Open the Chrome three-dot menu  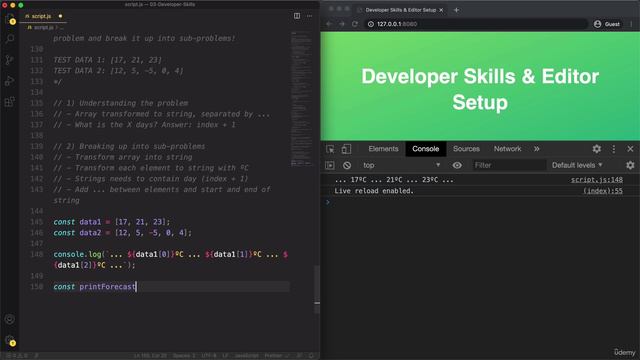631,24
